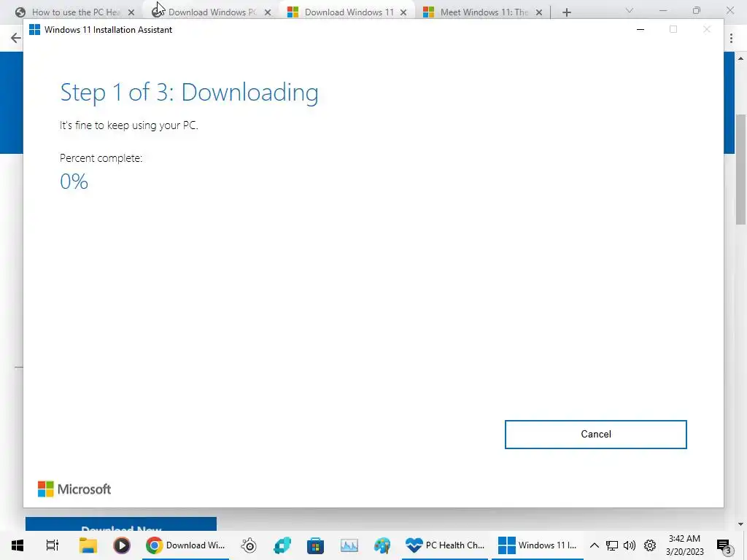This screenshot has width=747, height=560.
Task: Open the volume control in system tray
Action: point(630,545)
